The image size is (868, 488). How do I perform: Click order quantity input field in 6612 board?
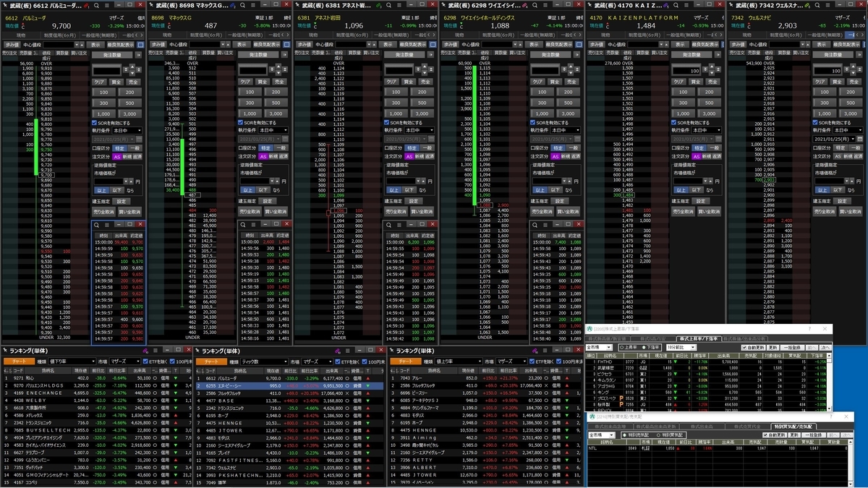pos(107,71)
